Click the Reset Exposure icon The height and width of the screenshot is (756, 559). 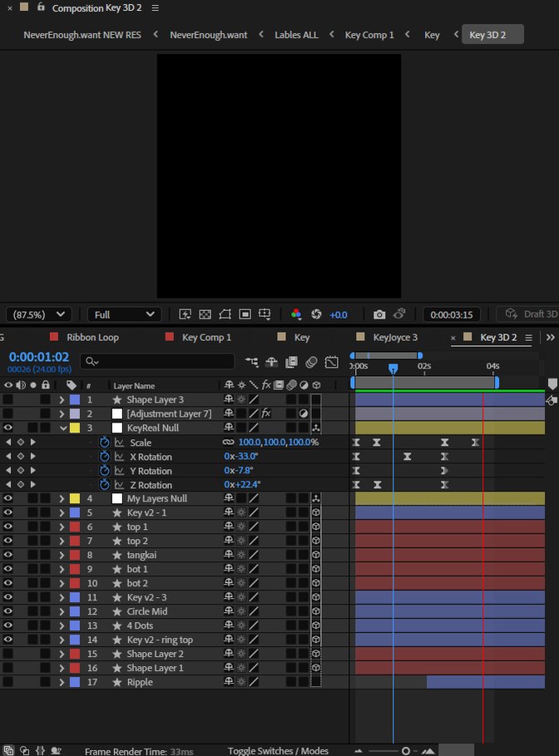316,314
